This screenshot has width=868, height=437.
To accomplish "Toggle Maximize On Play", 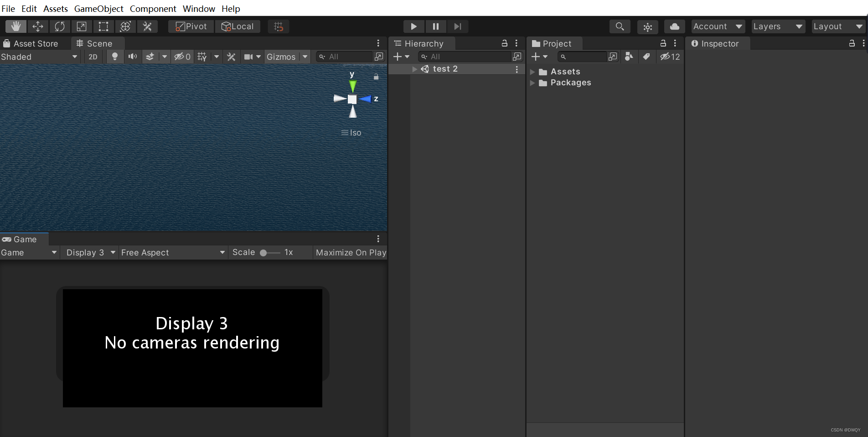I will point(351,253).
